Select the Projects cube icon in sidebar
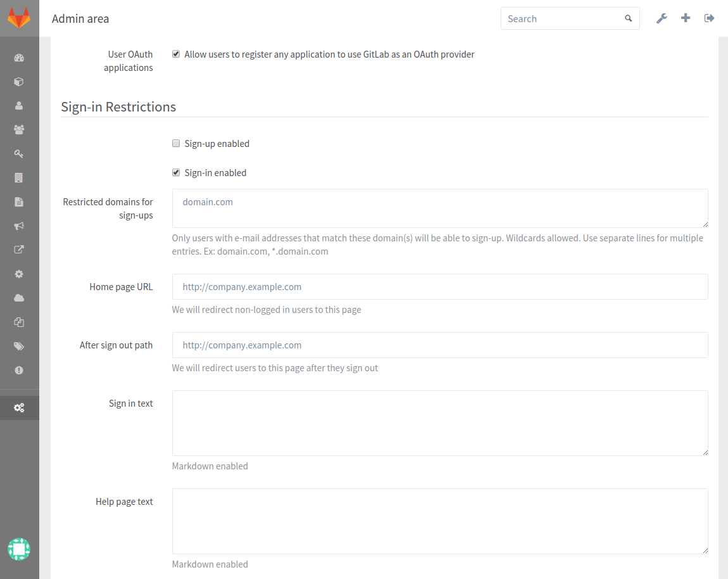This screenshot has width=728, height=579. [x=19, y=81]
